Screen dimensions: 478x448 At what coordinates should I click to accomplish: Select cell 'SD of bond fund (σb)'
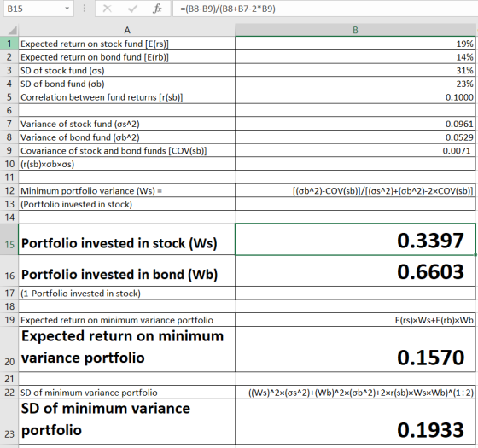127,84
